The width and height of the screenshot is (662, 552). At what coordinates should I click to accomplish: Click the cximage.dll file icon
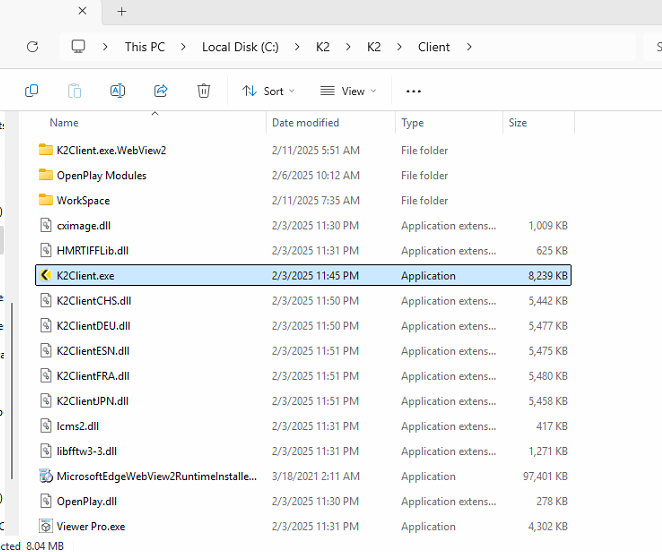tap(46, 225)
